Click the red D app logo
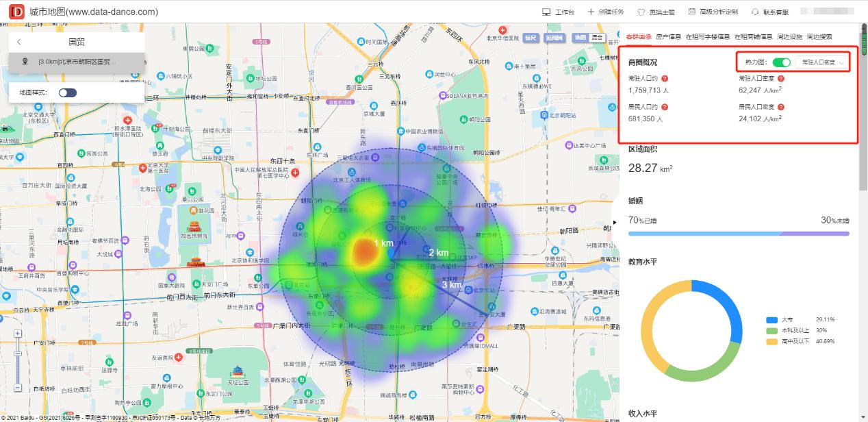Image resolution: width=868 pixels, height=422 pixels. point(16,12)
